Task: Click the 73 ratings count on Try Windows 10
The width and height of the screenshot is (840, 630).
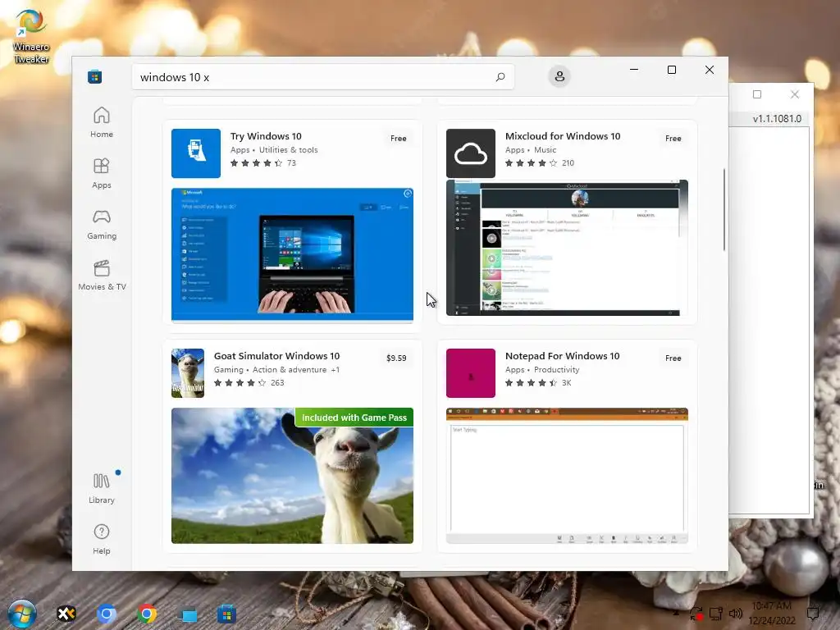Action: pyautogui.click(x=291, y=163)
